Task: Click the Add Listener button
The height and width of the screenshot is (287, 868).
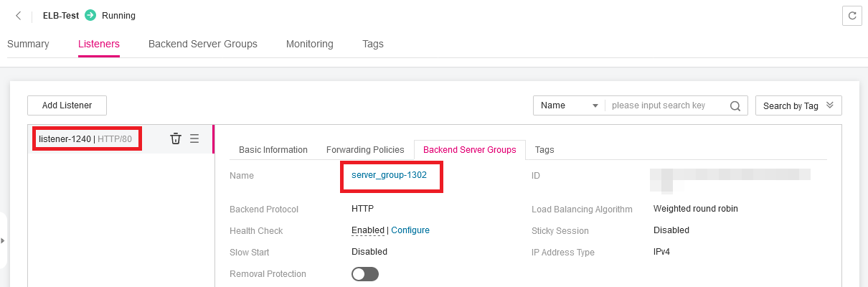Action: (x=67, y=105)
